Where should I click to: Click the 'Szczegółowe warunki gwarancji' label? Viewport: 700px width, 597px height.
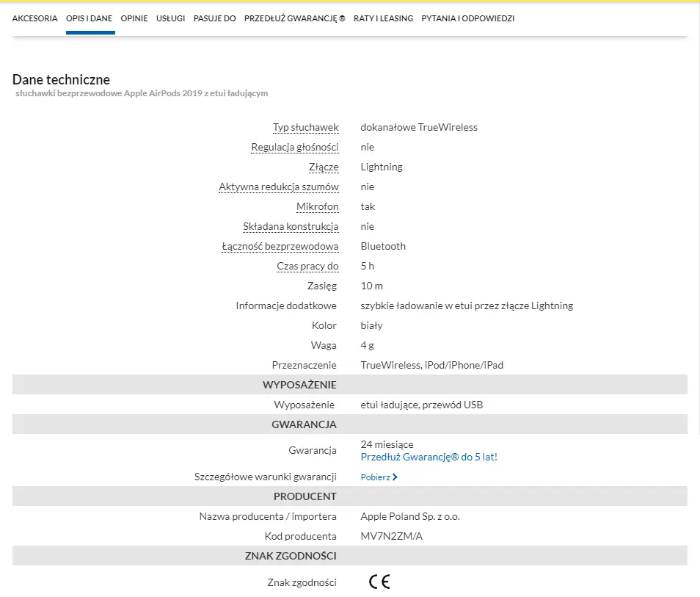(265, 477)
